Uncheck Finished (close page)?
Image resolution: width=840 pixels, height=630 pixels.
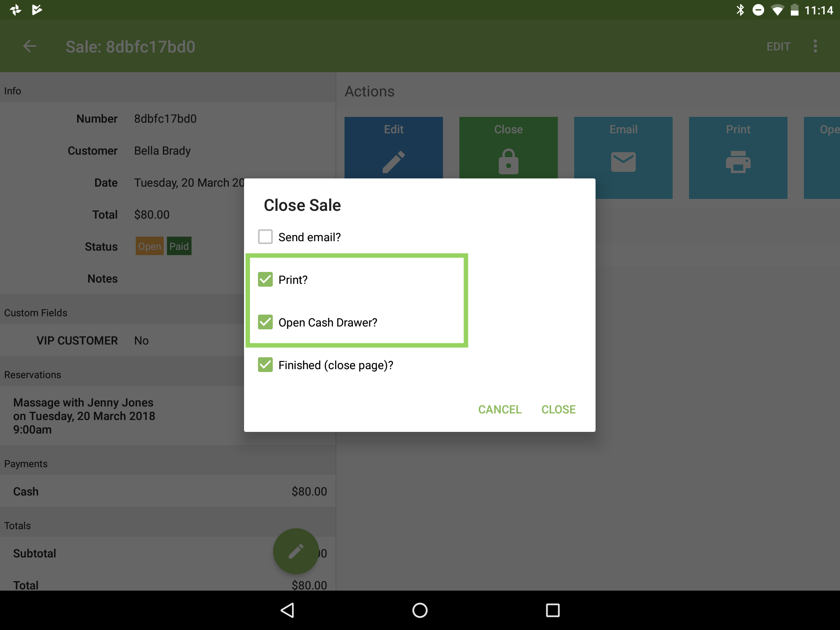[x=265, y=365]
